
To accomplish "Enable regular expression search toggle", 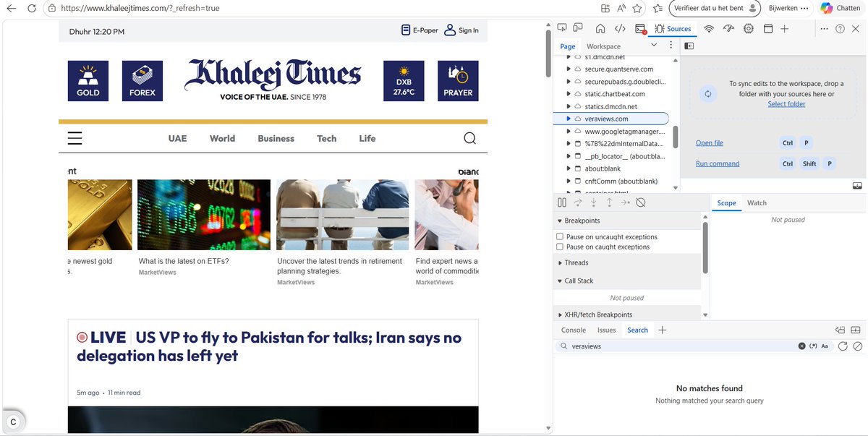I will pyautogui.click(x=813, y=346).
